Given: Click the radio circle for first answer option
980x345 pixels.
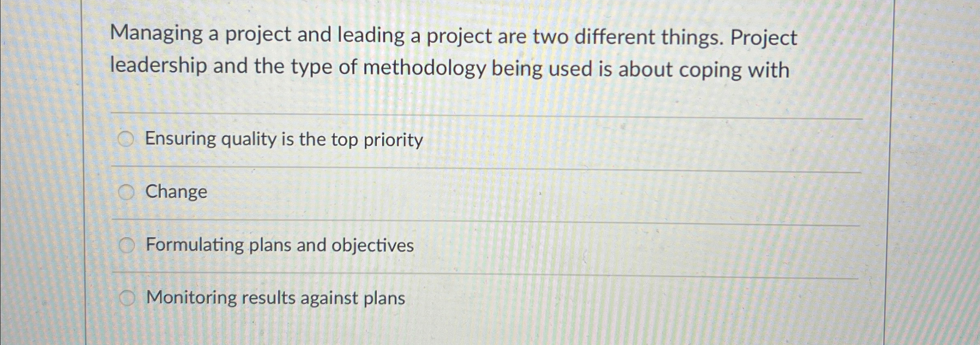Looking at the screenshot, I should tap(127, 138).
